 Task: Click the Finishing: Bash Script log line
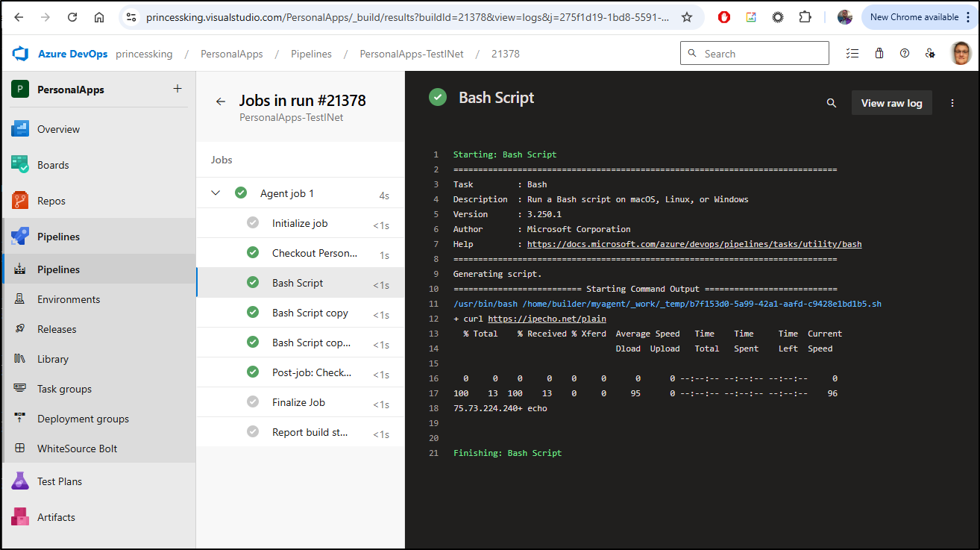click(x=507, y=453)
